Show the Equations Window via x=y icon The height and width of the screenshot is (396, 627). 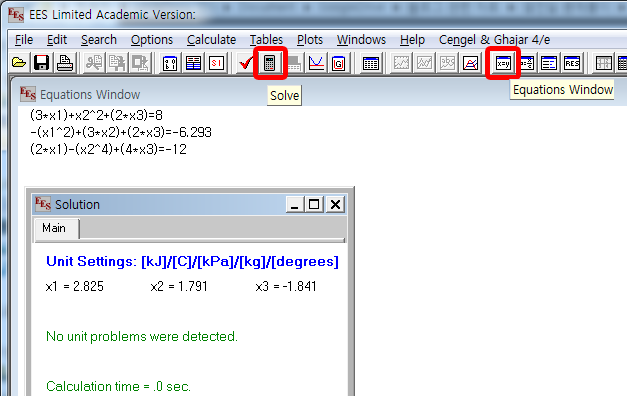pos(503,63)
